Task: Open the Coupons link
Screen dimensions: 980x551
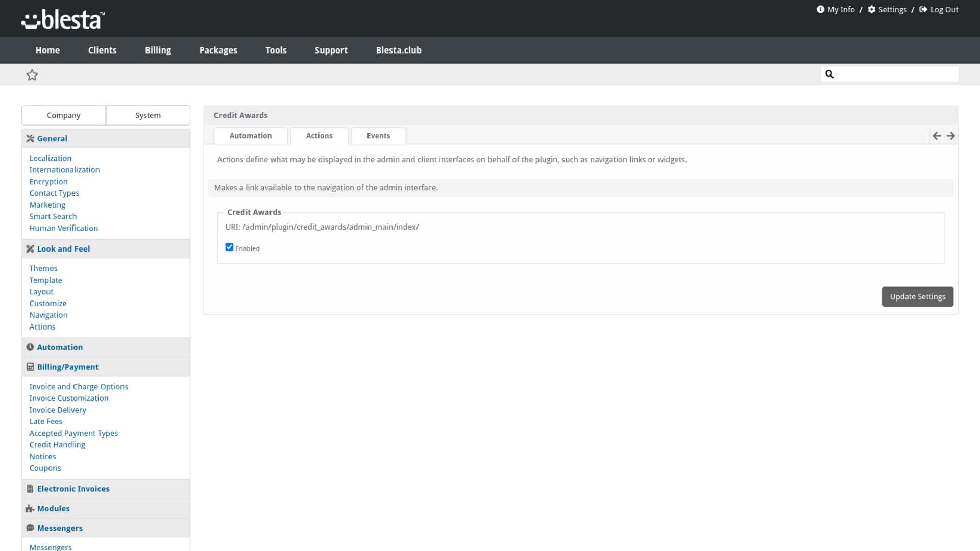Action: pyautogui.click(x=45, y=468)
